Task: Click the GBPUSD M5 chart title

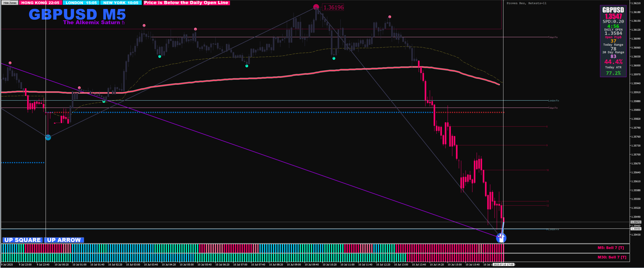Action: (77, 14)
